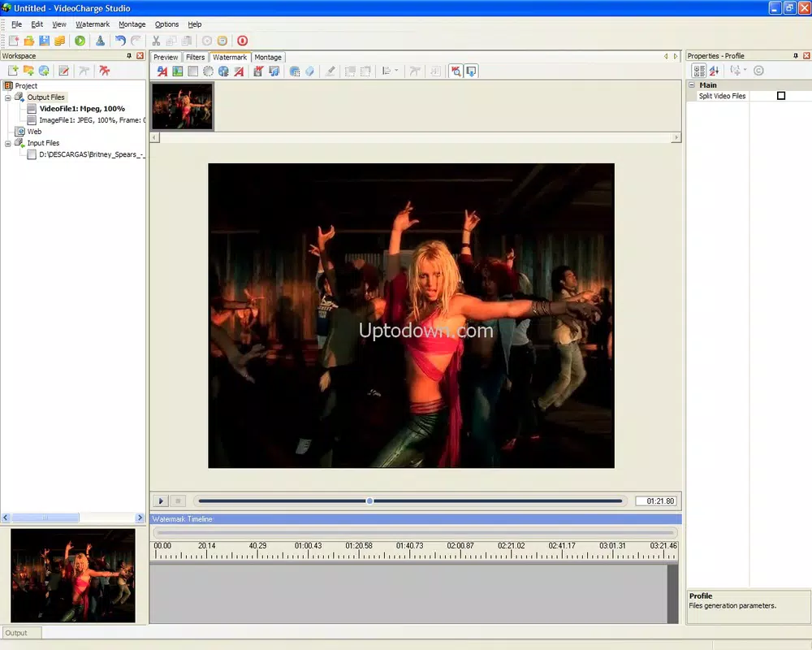The image size is (812, 650).
Task: Click the green Start processing icon
Action: click(80, 41)
